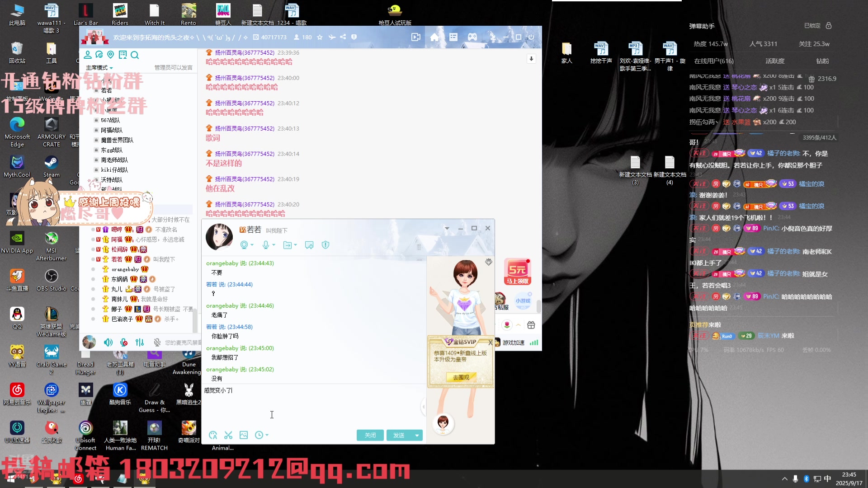
Task: Toggle the channel speaker volume icon
Action: click(108, 343)
